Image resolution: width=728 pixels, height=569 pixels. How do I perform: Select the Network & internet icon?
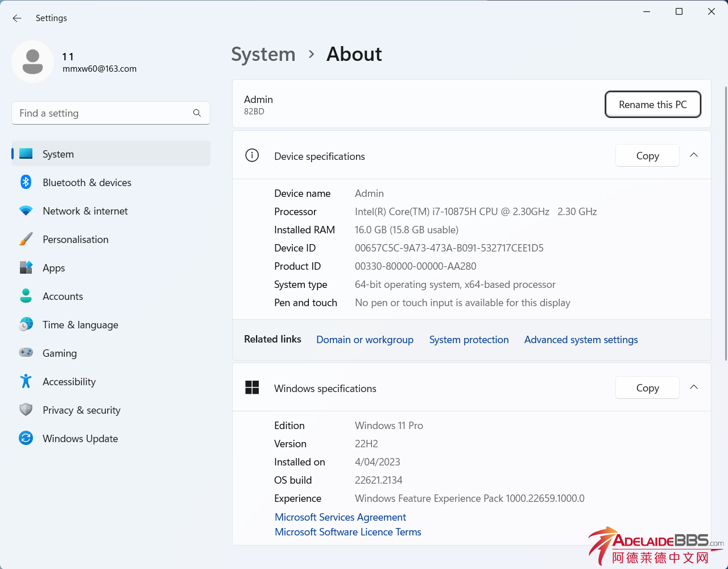(x=26, y=211)
